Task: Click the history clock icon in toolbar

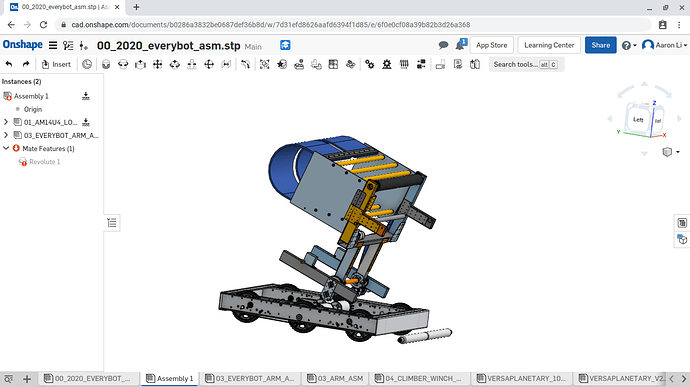Action: click(x=87, y=64)
